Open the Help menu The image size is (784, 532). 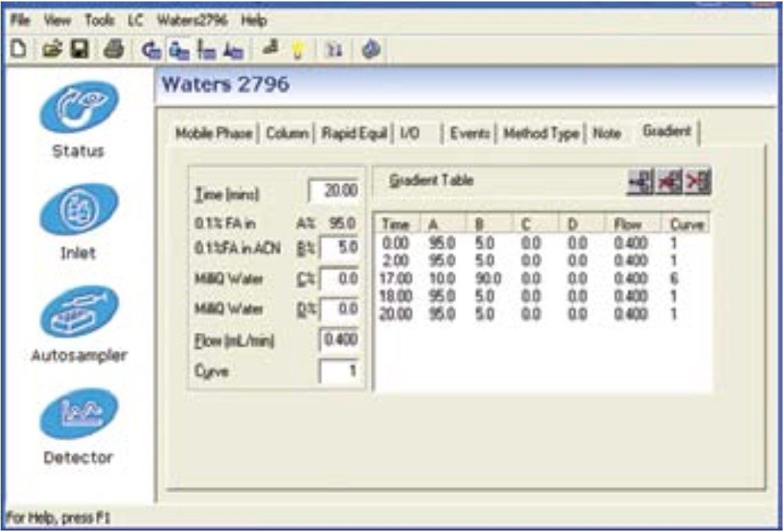pos(254,21)
